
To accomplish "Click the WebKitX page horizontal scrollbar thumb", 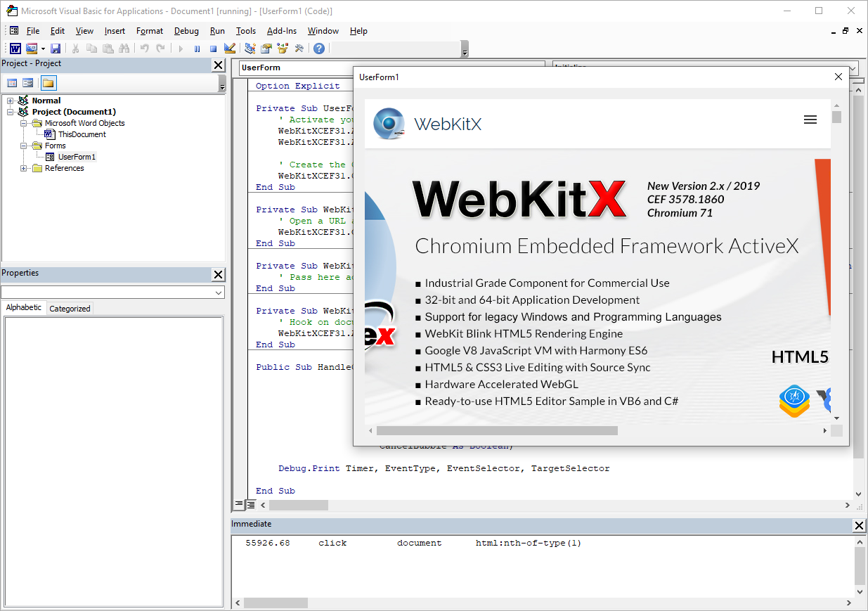I will (497, 430).
